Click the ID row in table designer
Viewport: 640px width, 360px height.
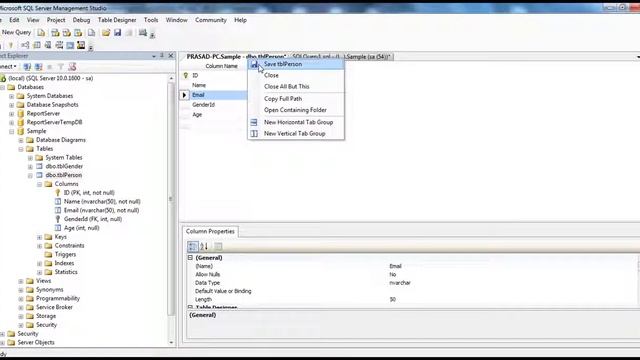(x=213, y=76)
